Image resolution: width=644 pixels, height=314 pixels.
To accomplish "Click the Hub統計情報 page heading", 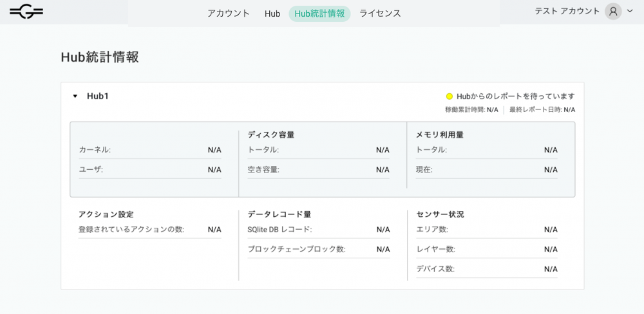I will pyautogui.click(x=100, y=57).
